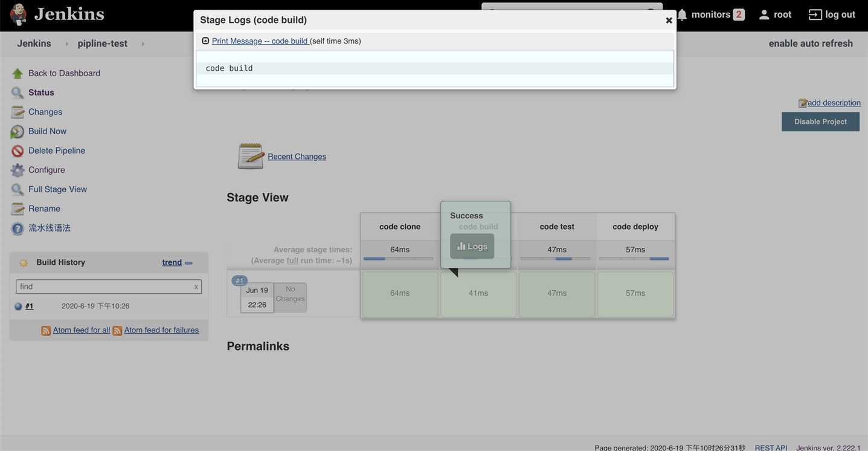
Task: Click the code test 47ms stage cell
Action: 557,294
